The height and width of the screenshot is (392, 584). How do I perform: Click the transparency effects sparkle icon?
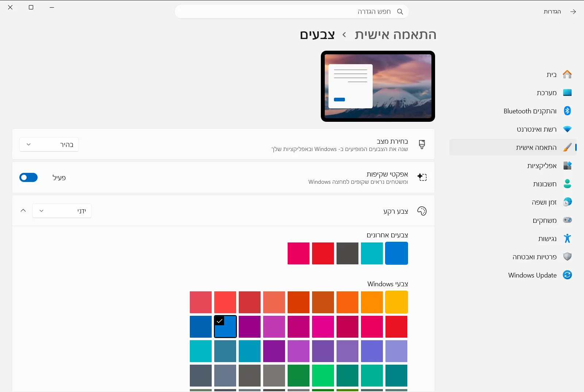(422, 177)
